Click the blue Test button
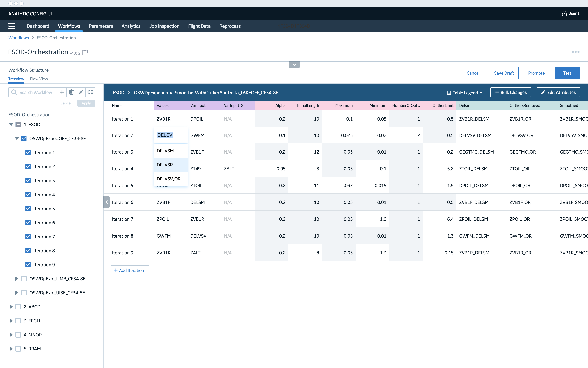This screenshot has height=368, width=588. pos(567,73)
